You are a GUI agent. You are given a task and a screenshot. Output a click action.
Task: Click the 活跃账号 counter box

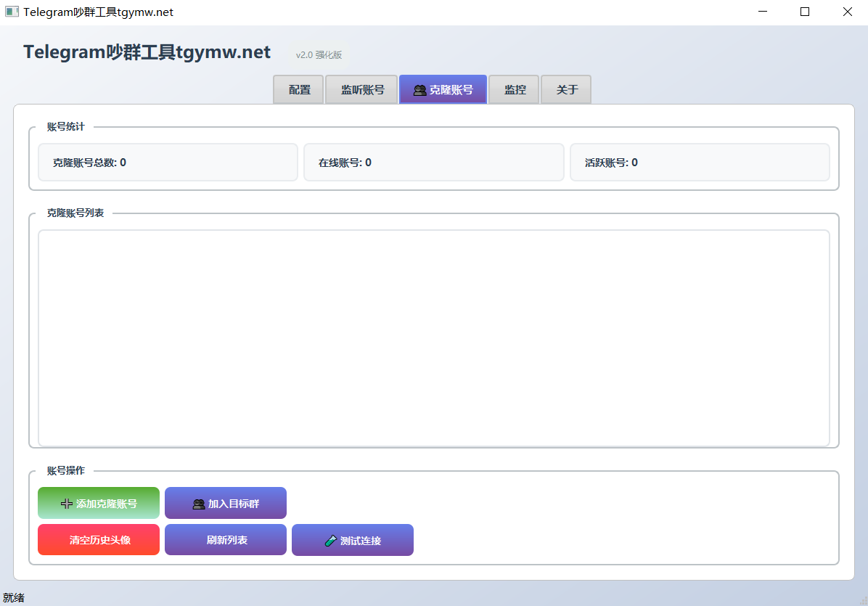[x=700, y=163]
